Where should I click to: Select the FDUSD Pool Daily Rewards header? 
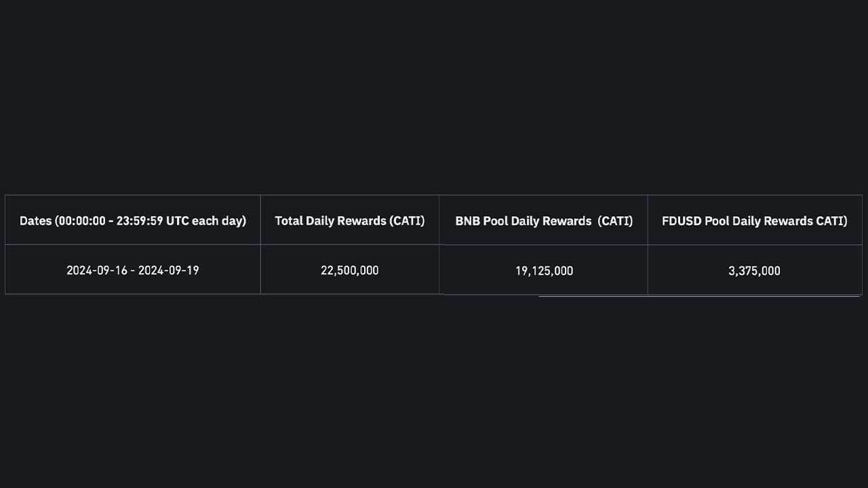click(x=755, y=220)
